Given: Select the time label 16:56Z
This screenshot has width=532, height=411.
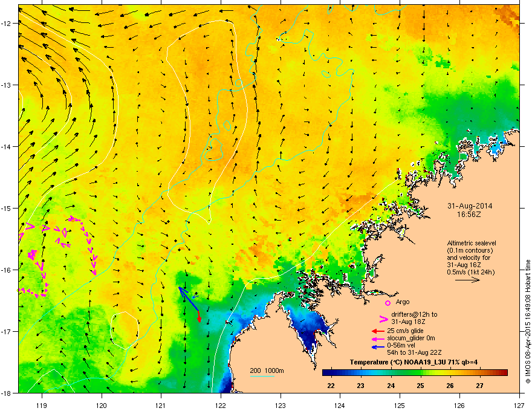Looking at the screenshot, I should point(469,215).
